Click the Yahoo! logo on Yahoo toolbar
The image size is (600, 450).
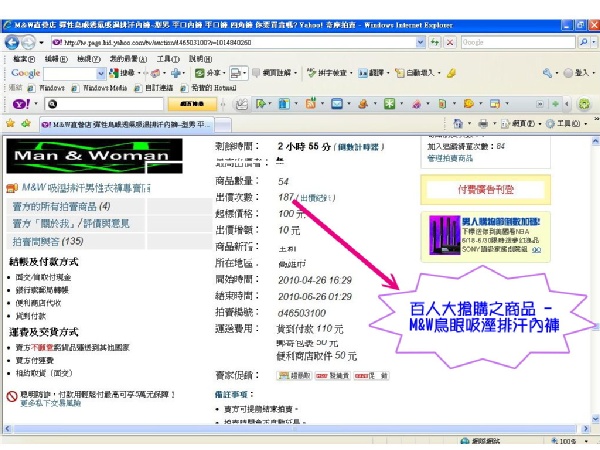click(21, 104)
